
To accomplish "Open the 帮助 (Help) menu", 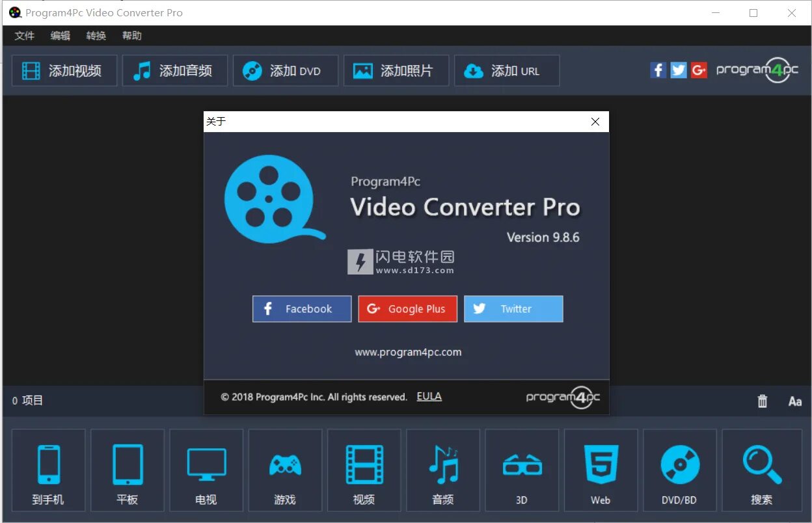I will coord(131,36).
